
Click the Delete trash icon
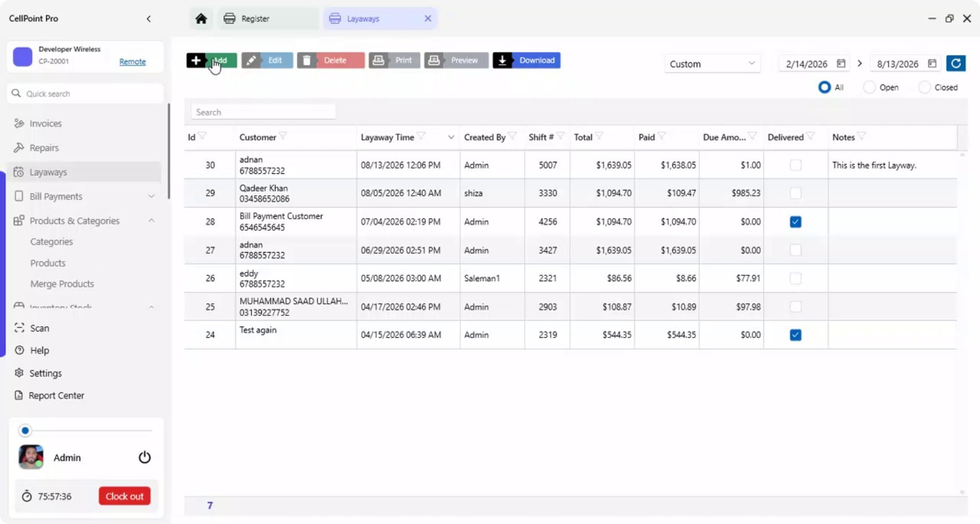[306, 60]
